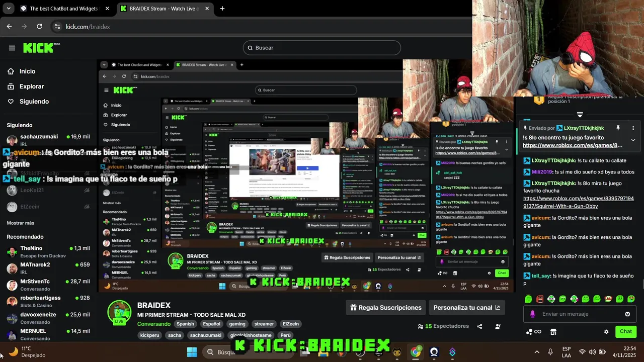Close The best ChatBot and Widgets tab
Screen dimensions: 644x362
[108, 9]
